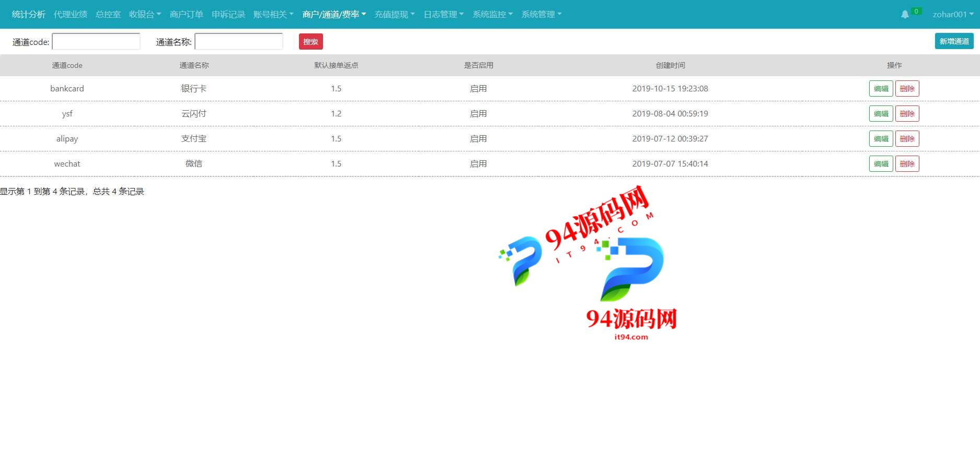
Task: Click the 1.2 rebate value
Action: pos(336,114)
